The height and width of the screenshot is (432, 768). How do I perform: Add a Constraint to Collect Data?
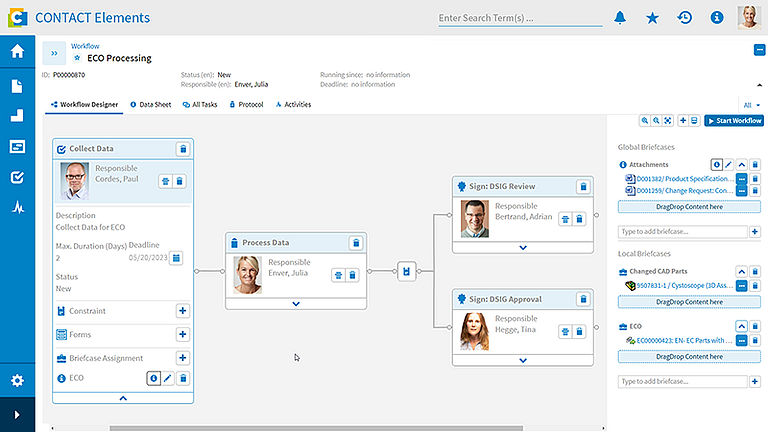[183, 311]
